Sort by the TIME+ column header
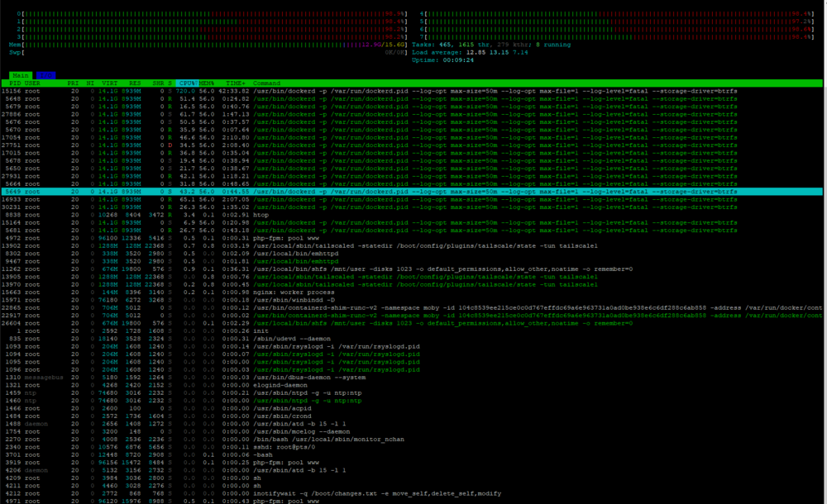This screenshot has width=827, height=504. tap(235, 83)
